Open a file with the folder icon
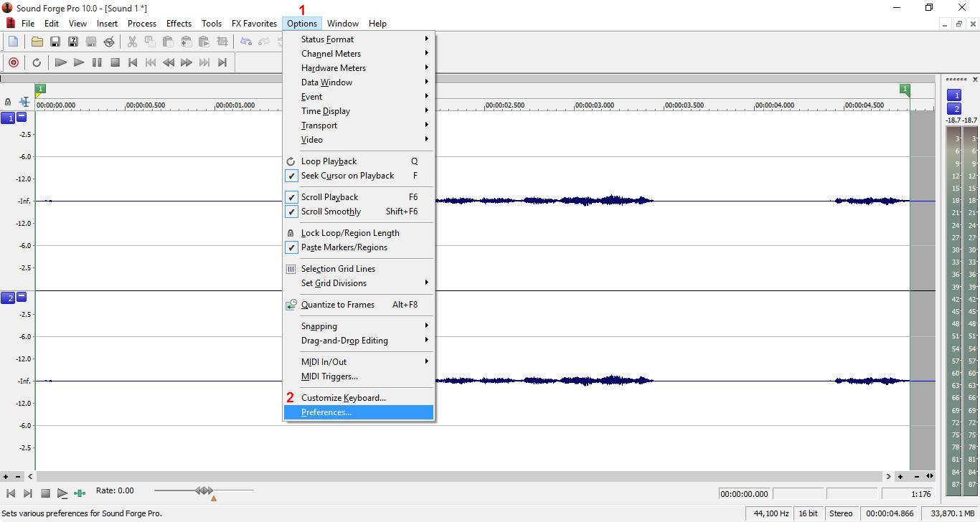 tap(37, 42)
